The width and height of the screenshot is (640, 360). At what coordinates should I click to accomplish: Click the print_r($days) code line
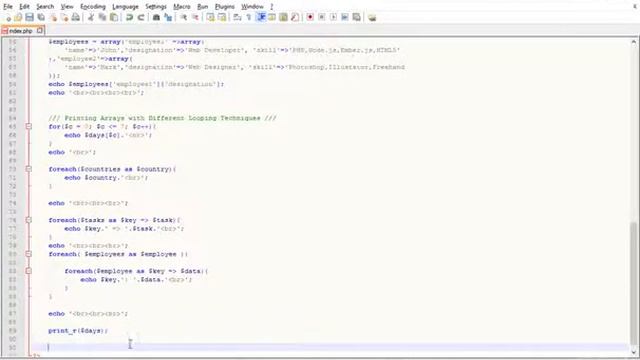point(78,331)
